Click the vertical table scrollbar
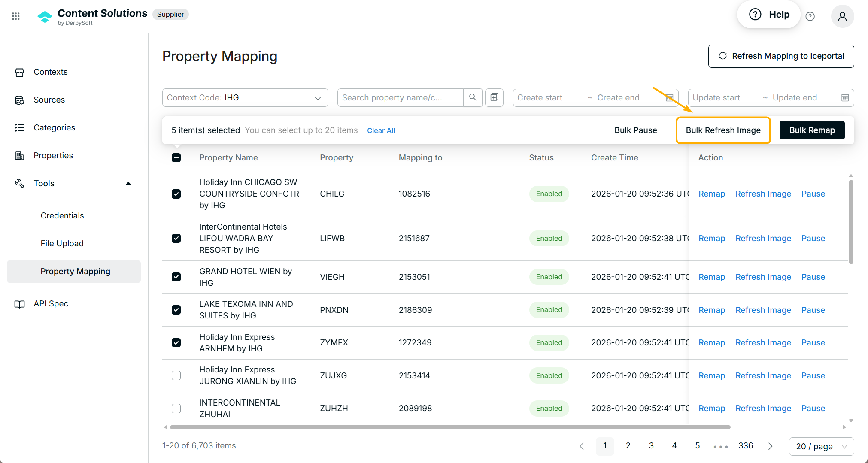 click(851, 222)
